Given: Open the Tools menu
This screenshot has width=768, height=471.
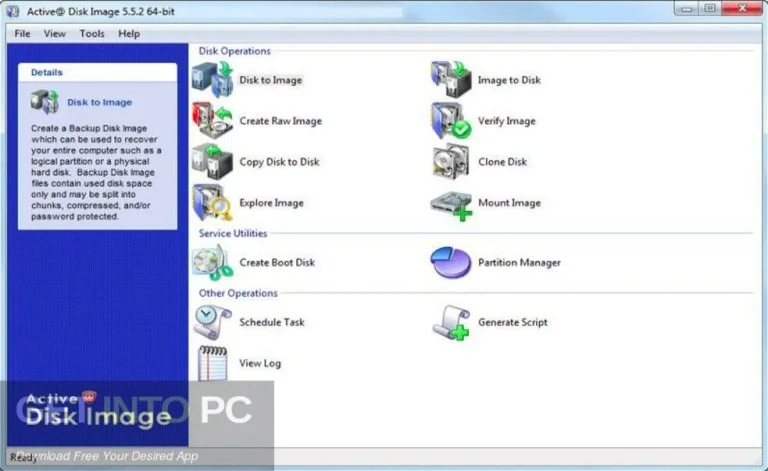Looking at the screenshot, I should [x=92, y=34].
